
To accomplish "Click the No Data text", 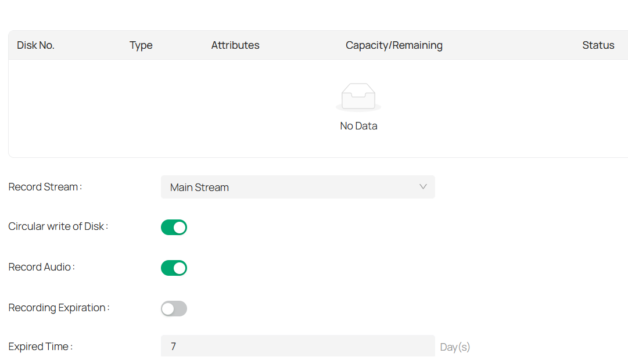I will tap(358, 125).
